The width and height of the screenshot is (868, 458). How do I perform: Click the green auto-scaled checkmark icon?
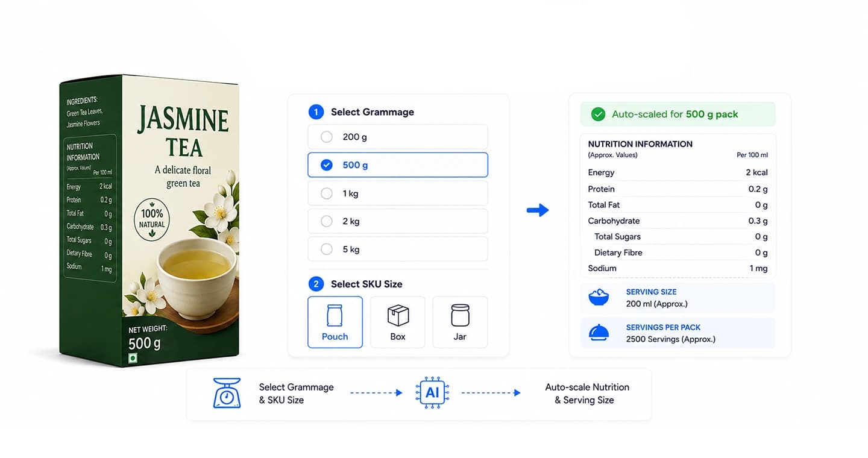[x=598, y=114]
